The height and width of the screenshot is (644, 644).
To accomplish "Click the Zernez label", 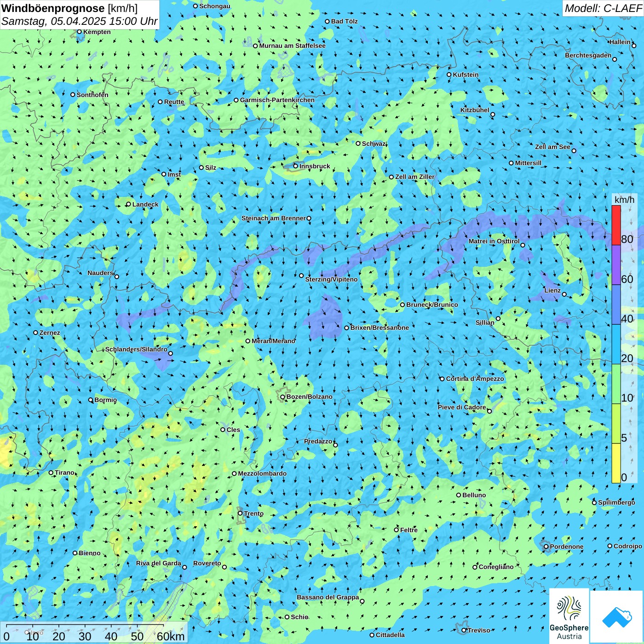I will (50, 333).
